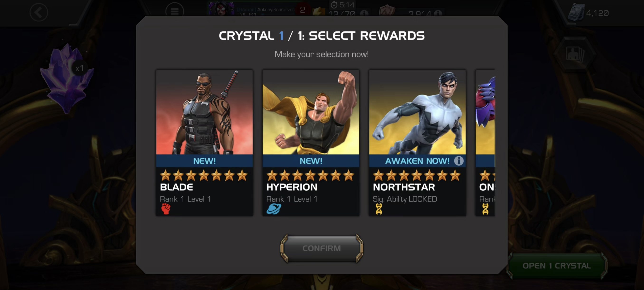Click the energy timer showing 5:14
Viewport: 644px width, 290px height.
point(342,5)
